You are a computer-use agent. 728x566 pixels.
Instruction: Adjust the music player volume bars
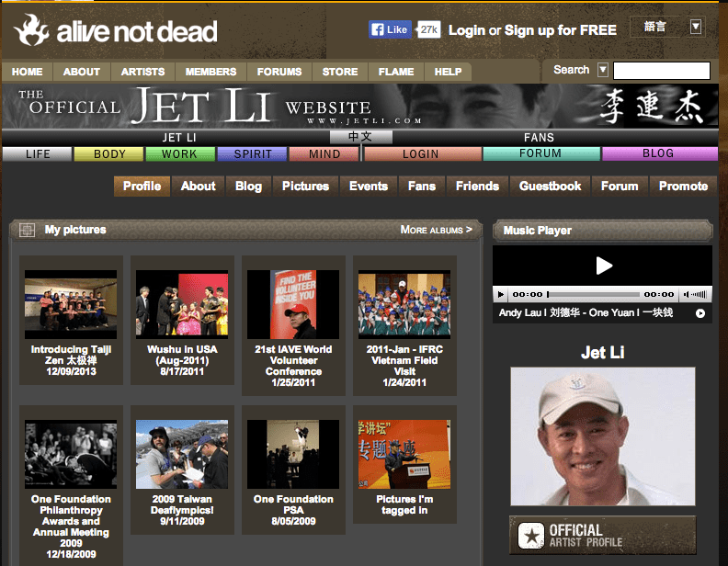pos(699,294)
